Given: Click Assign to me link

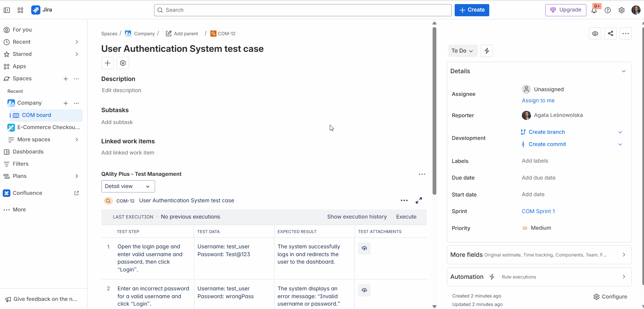Looking at the screenshot, I should click(x=538, y=101).
